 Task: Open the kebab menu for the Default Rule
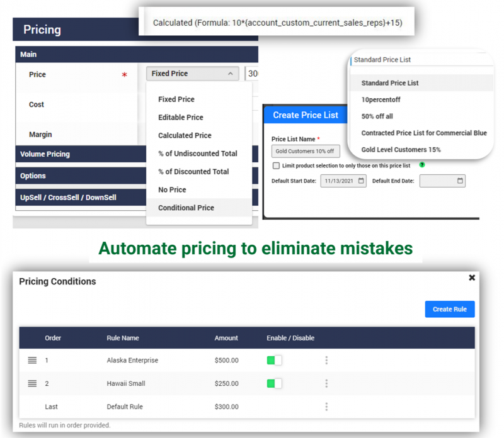point(326,407)
